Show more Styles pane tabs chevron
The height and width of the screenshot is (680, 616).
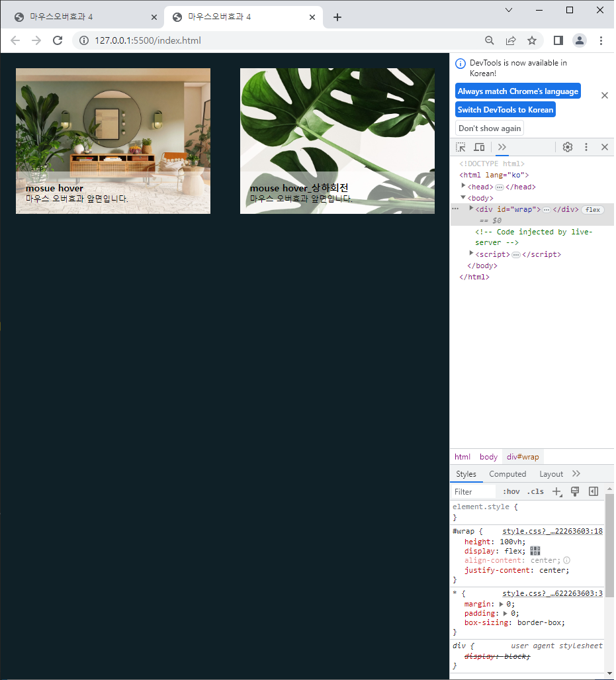click(576, 474)
